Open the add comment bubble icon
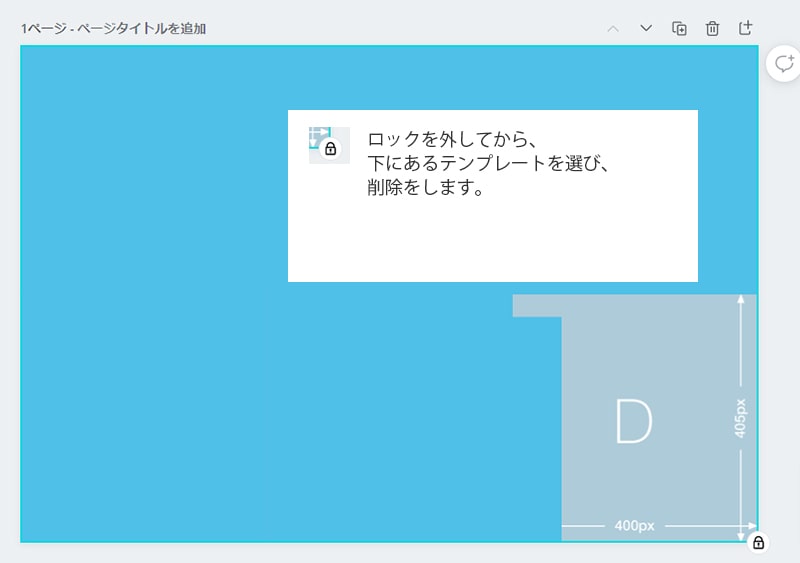 784,63
